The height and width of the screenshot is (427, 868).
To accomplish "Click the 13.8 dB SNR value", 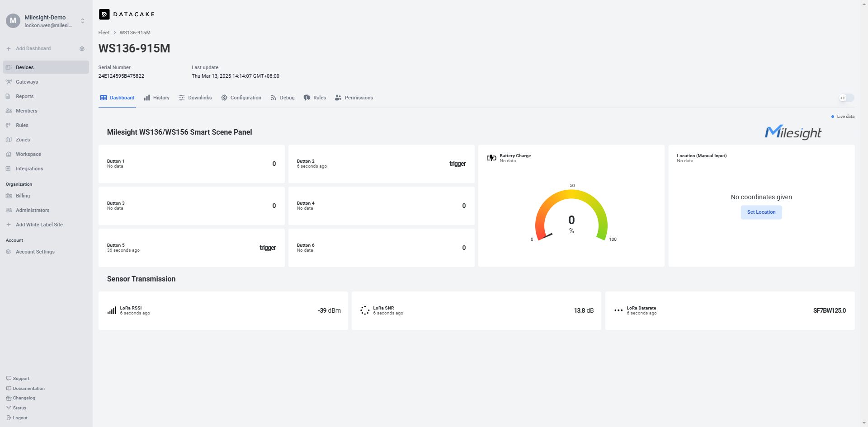I will pos(584,310).
